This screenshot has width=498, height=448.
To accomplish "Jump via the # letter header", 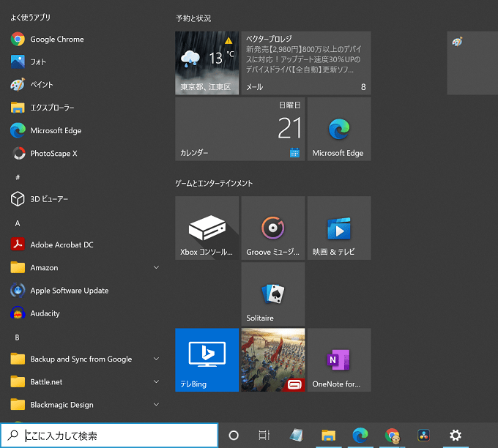I will (18, 177).
